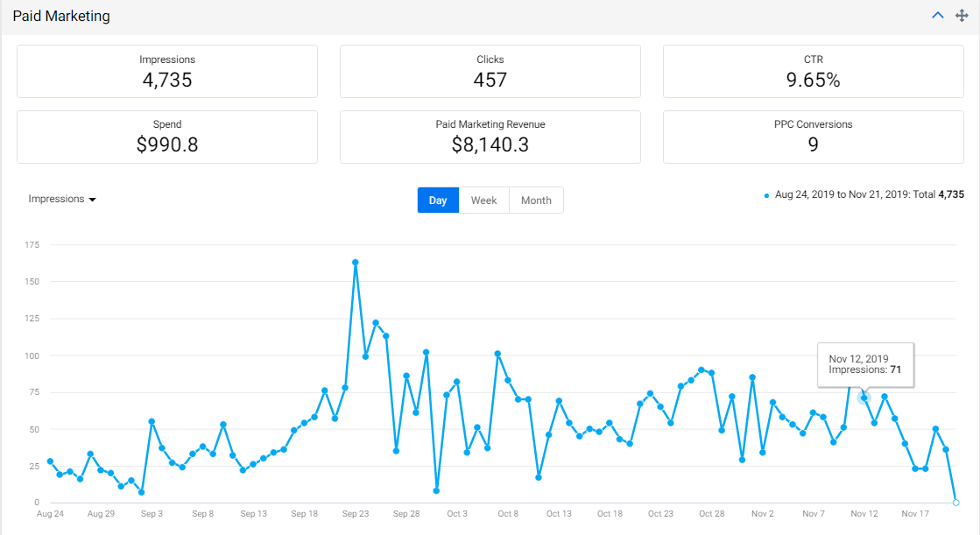Click the highlighted Nov 12 data point
Viewport: 980px width, 535px height.
point(864,398)
